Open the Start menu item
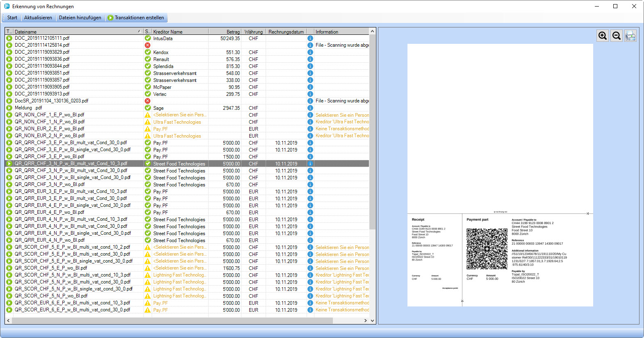This screenshot has width=644, height=338. [x=12, y=18]
